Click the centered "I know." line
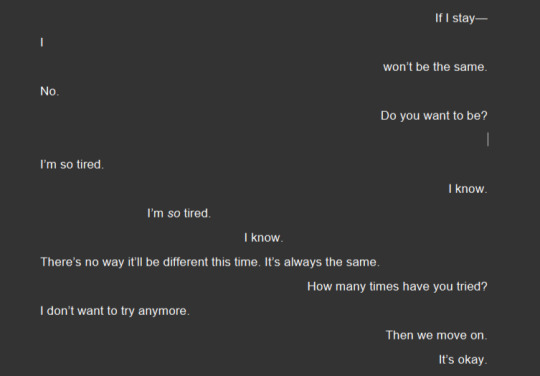The height and width of the screenshot is (376, 540). (264, 238)
